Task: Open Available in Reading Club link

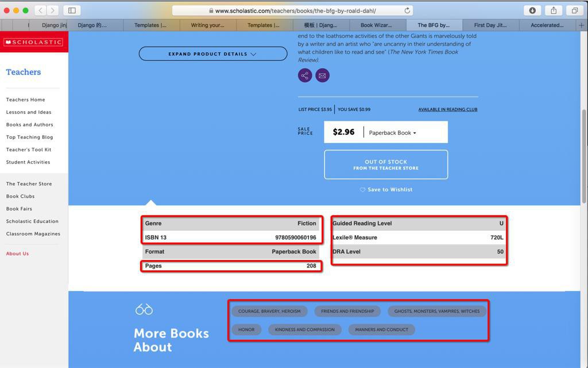Action: point(448,110)
